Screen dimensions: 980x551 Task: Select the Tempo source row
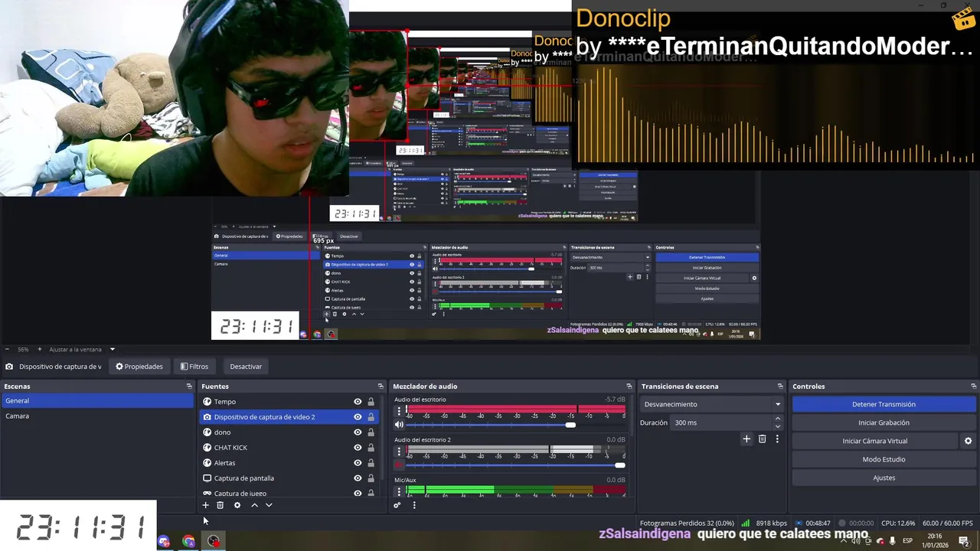[x=289, y=402]
